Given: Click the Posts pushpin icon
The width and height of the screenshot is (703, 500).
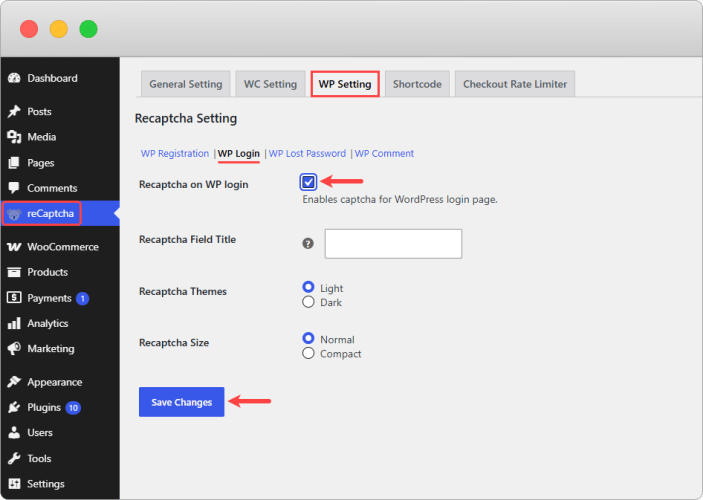Looking at the screenshot, I should click(x=14, y=111).
